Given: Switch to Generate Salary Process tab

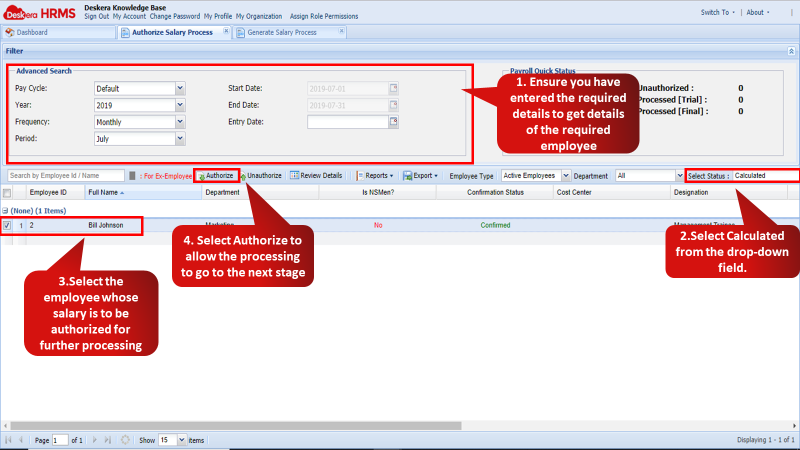Looking at the screenshot, I should click(282, 32).
